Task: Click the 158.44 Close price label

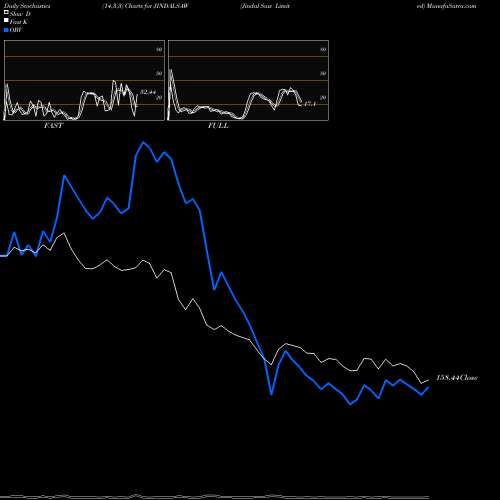Action: tap(457, 378)
